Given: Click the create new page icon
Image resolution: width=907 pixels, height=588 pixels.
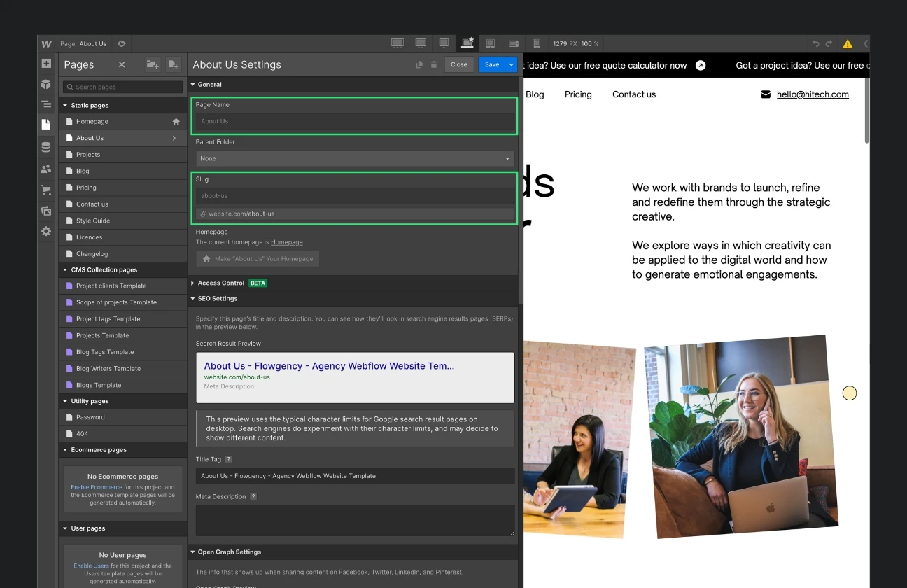Looking at the screenshot, I should click(173, 64).
